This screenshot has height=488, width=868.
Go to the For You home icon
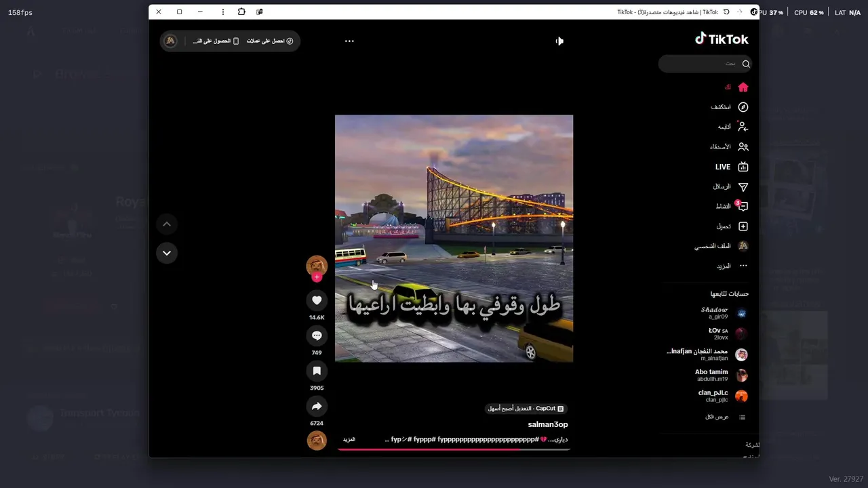743,87
